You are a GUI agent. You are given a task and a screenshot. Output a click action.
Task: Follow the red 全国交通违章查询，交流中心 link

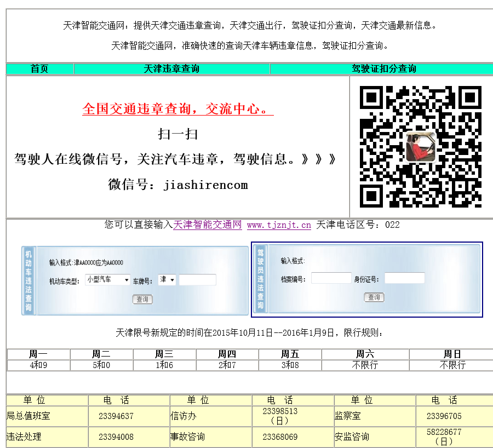177,109
